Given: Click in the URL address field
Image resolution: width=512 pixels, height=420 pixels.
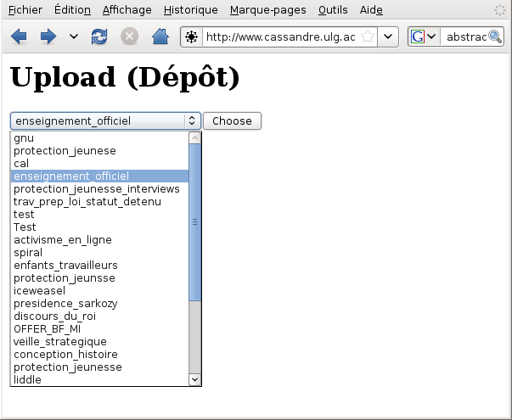Looking at the screenshot, I should click(x=280, y=37).
